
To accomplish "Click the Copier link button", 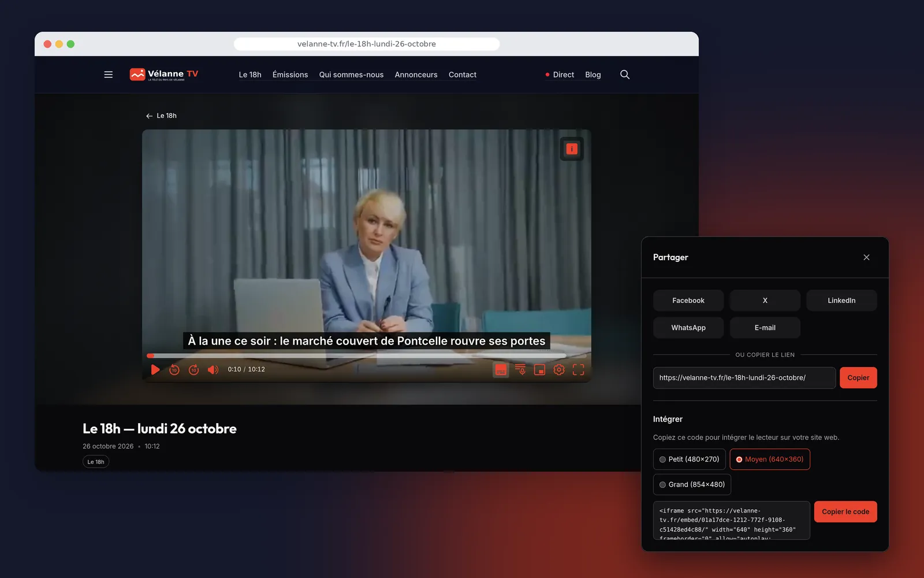I will pos(858,378).
